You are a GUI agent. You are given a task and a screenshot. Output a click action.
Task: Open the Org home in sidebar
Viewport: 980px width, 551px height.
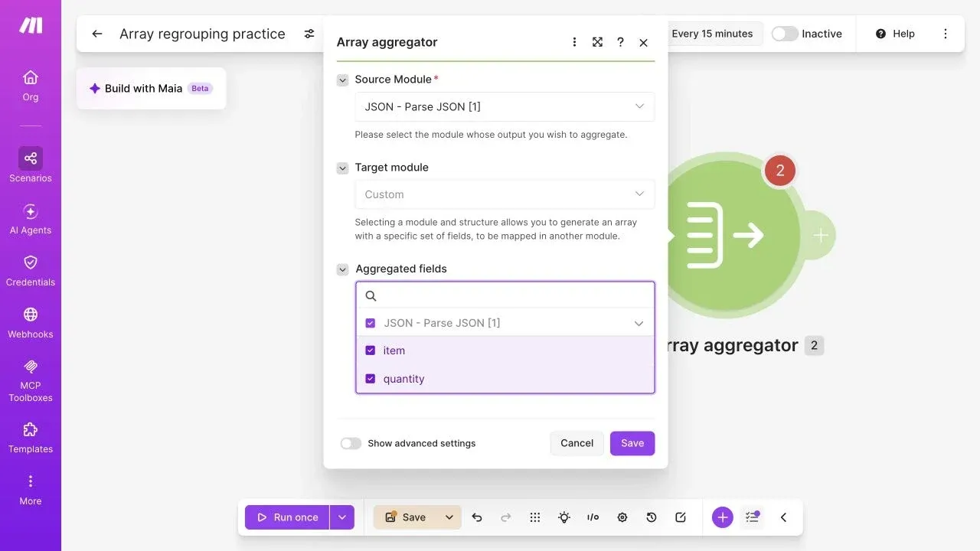[31, 86]
